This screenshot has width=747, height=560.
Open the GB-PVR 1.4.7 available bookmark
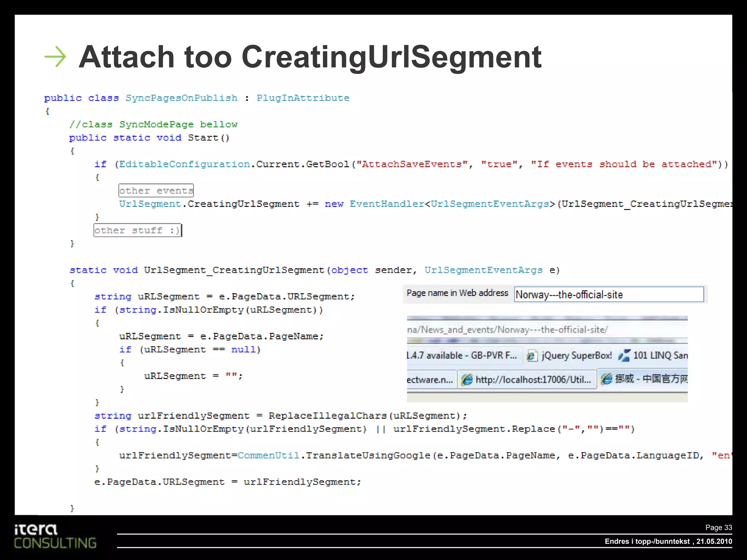[x=462, y=355]
